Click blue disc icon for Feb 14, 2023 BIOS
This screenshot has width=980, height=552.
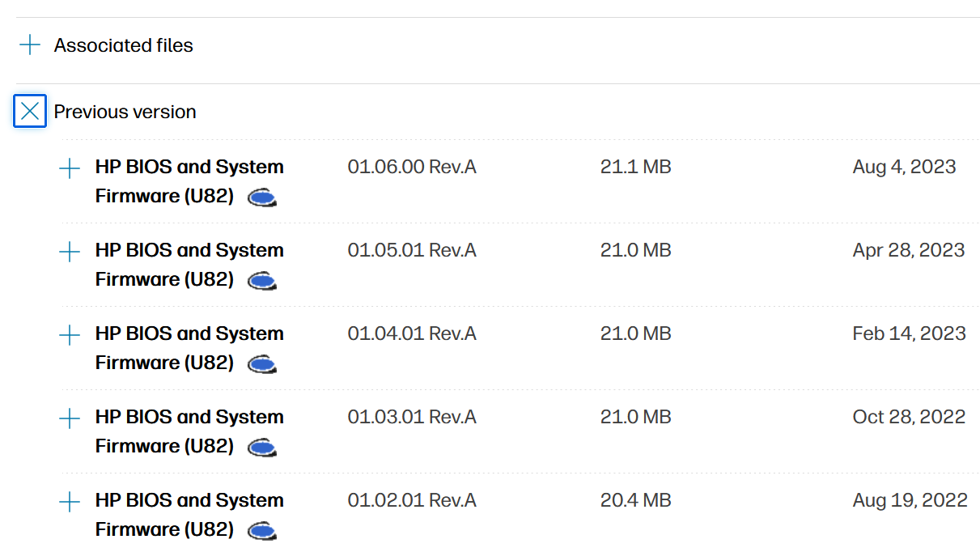(262, 364)
